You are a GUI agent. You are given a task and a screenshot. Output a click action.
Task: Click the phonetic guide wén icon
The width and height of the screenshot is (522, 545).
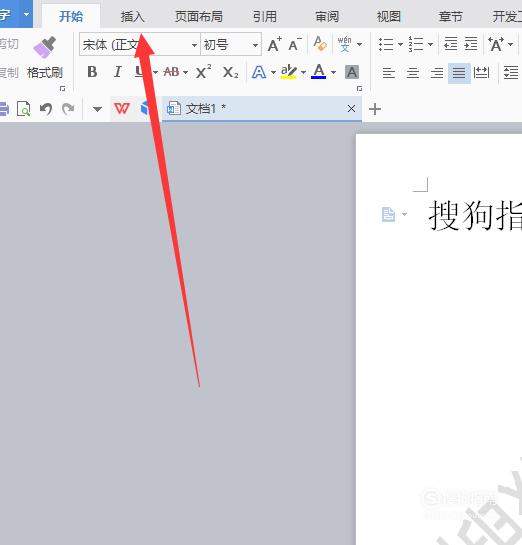344,44
